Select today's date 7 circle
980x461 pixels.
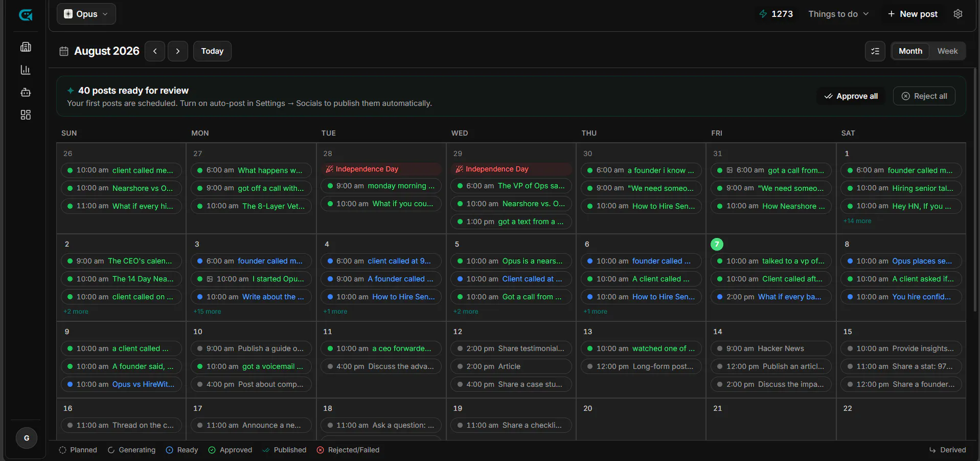click(x=717, y=244)
